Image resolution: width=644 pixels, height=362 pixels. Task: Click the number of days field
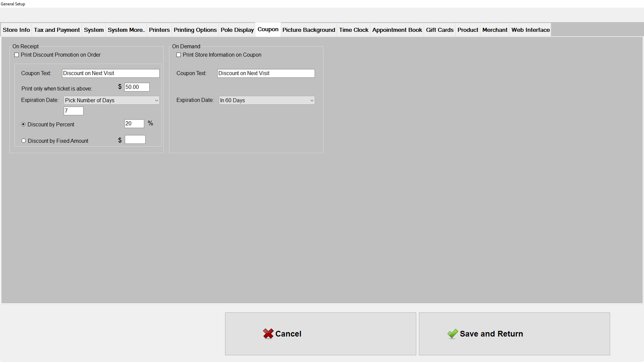(x=73, y=111)
